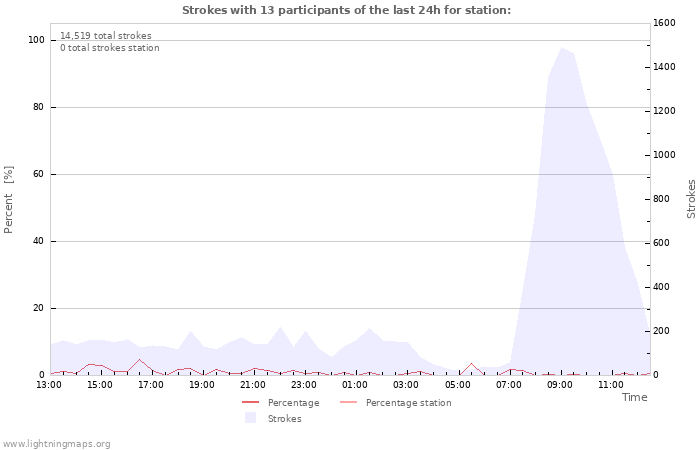Click the 1200 strokes axis value
The width and height of the screenshot is (700, 450).
tap(664, 111)
